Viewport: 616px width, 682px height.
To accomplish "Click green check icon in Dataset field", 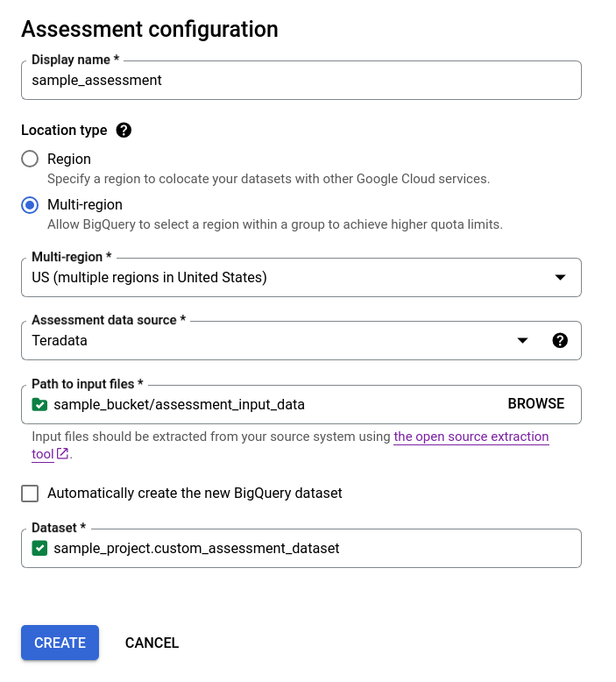I will (x=39, y=549).
